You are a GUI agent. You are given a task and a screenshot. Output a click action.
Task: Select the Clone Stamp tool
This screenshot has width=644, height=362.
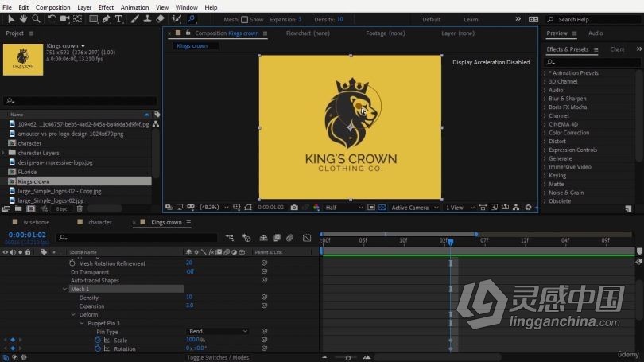coord(147,19)
